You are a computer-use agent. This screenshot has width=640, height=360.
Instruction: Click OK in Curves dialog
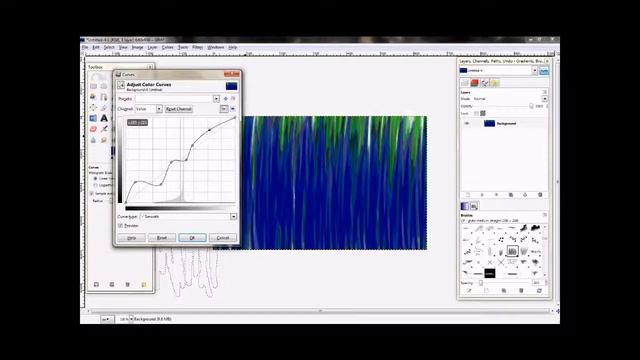(x=192, y=238)
